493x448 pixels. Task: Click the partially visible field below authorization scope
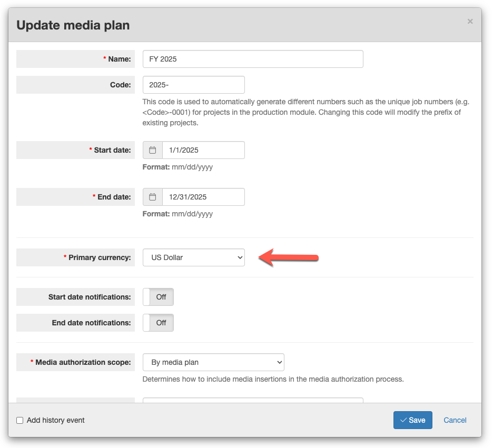coord(253,400)
